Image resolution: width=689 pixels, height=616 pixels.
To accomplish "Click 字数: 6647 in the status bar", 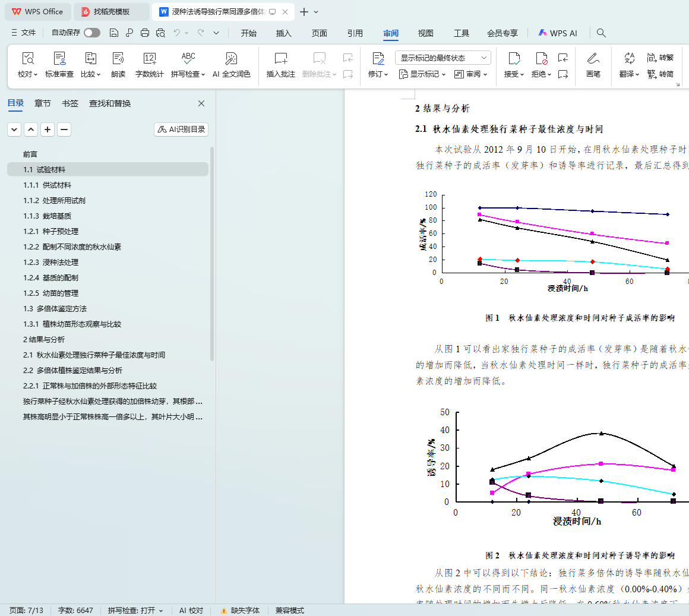I will [x=75, y=610].
